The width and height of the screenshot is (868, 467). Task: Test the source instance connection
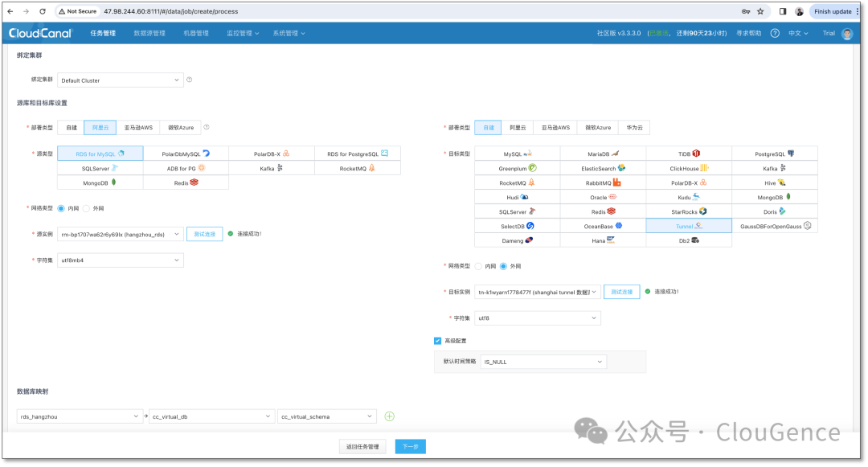coord(205,234)
